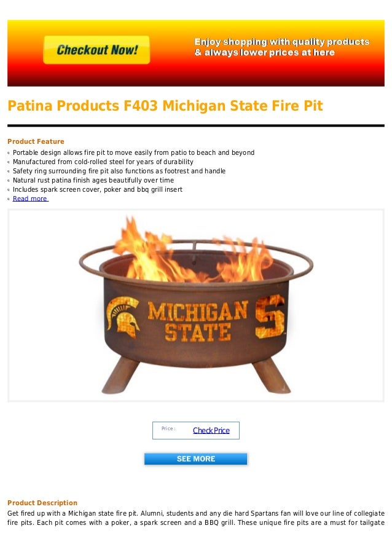Follow the Check Price link
The image size is (392, 555).
211,430
